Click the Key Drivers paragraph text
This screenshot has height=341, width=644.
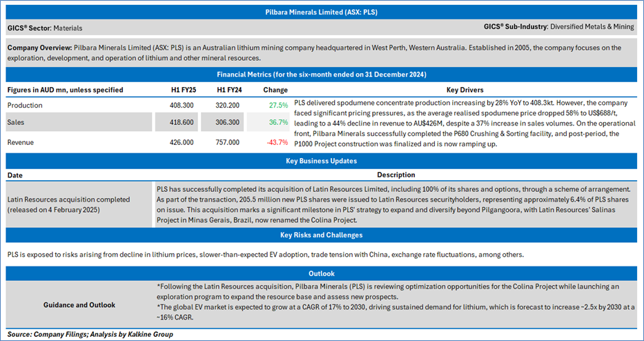point(465,124)
